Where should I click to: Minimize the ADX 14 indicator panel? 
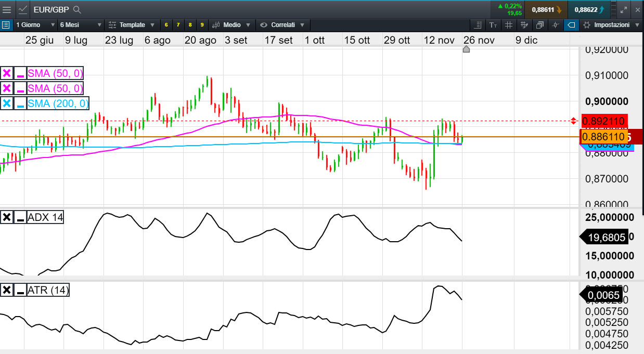coord(20,217)
